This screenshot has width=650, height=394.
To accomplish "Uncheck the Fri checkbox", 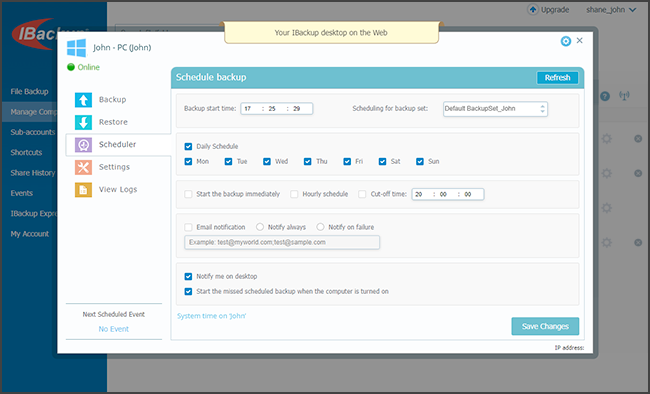I will tap(347, 161).
